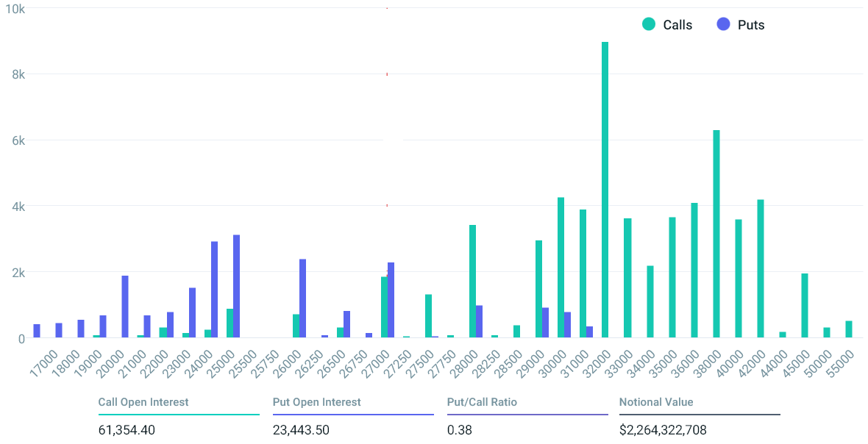The image size is (868, 444).
Task: Select the tallest call bar at 32000
Action: [605, 190]
